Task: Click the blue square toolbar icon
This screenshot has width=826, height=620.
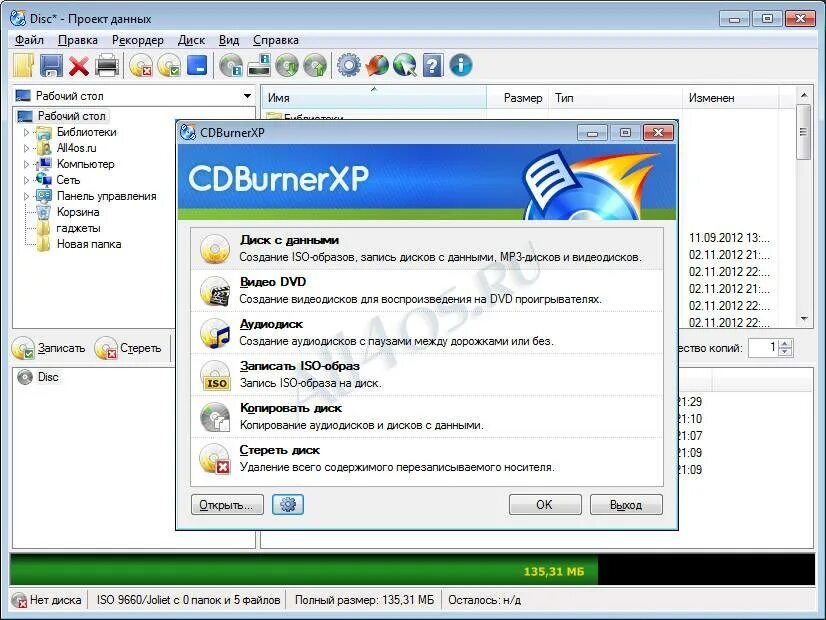Action: (197, 65)
